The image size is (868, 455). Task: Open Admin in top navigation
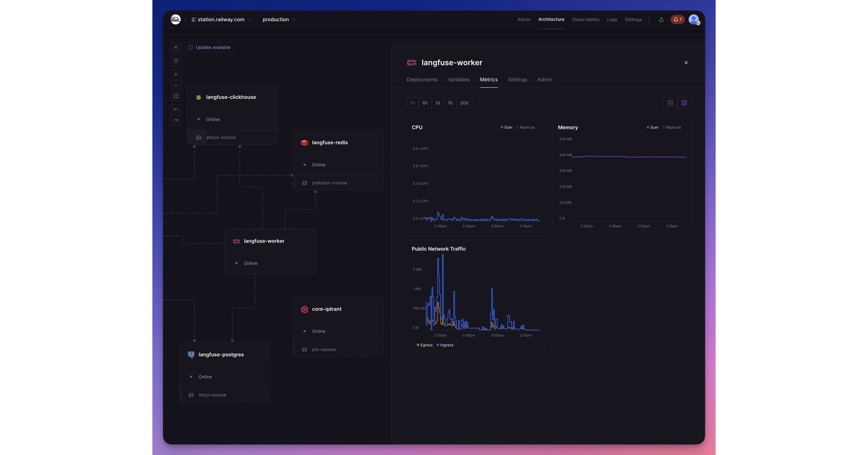[524, 20]
